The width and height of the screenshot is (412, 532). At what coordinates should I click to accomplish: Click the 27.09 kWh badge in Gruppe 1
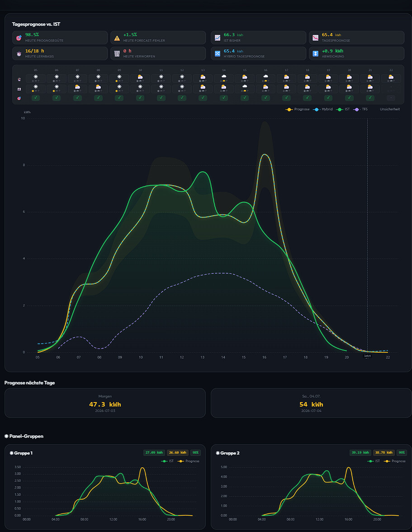pyautogui.click(x=154, y=453)
